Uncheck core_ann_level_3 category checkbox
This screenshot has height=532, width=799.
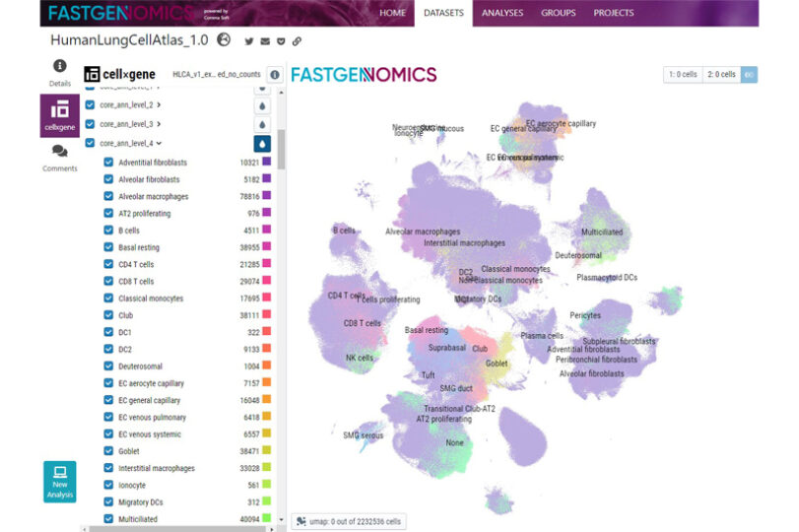[91, 124]
